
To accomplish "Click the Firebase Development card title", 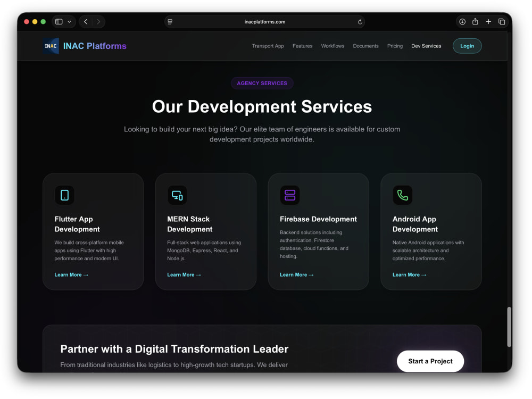I will (x=318, y=219).
